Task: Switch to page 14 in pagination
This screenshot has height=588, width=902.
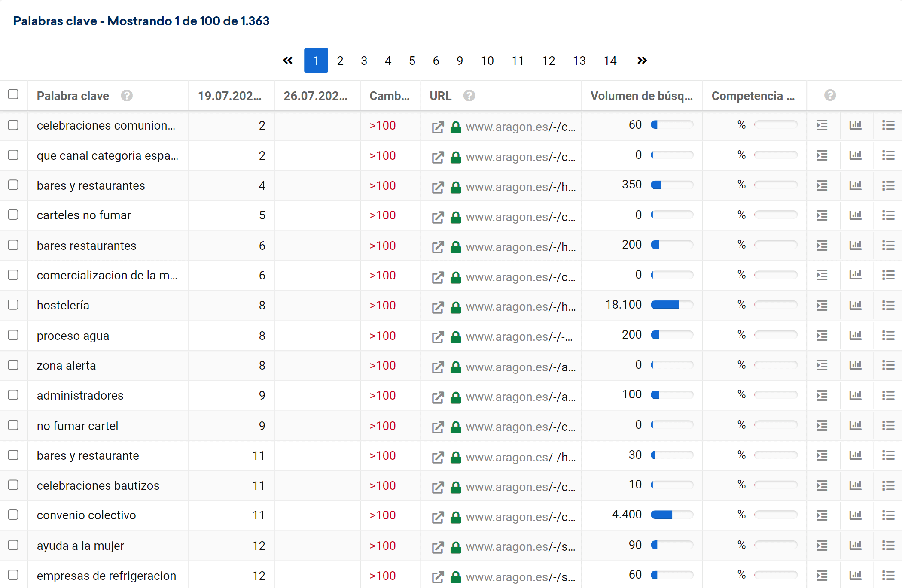Action: [609, 61]
